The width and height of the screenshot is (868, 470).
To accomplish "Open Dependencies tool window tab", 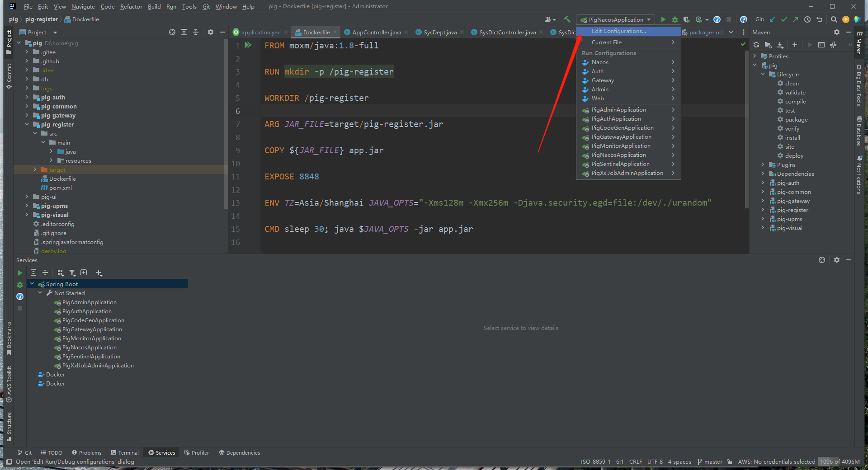I will (x=239, y=452).
